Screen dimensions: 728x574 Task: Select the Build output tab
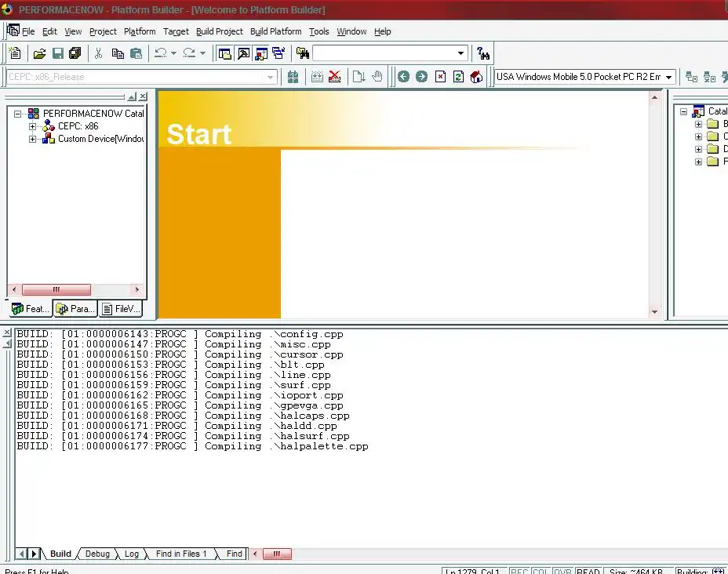(x=60, y=554)
